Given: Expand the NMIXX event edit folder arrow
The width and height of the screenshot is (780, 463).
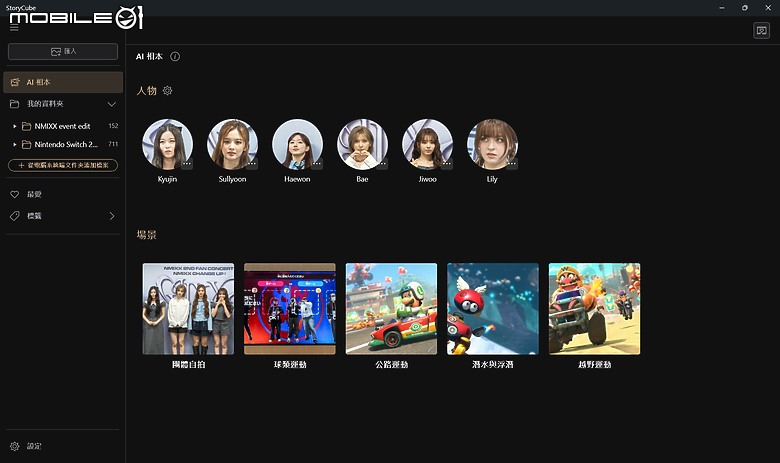Looking at the screenshot, I should coord(14,126).
